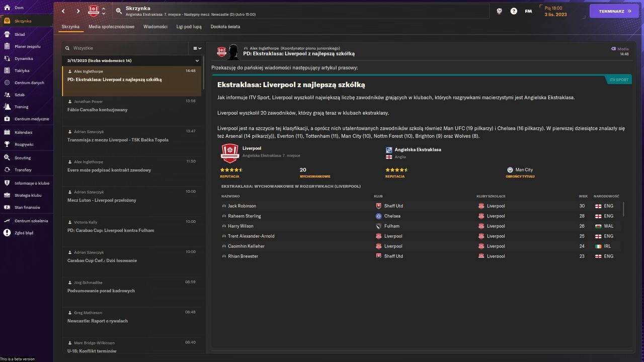This screenshot has width=644, height=362.
Task: Switch to Wiadomości tab
Action: tap(155, 27)
